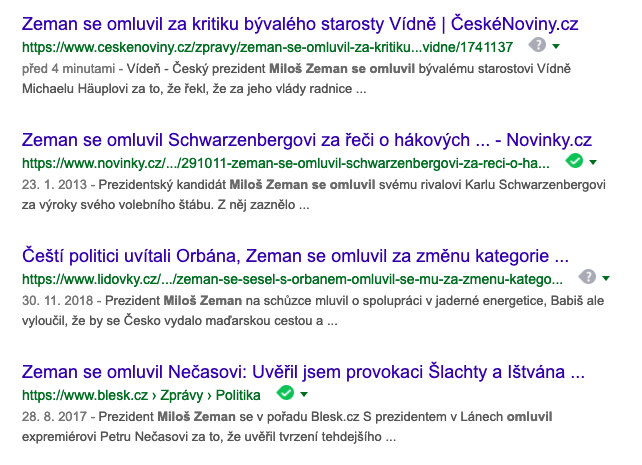Image resolution: width=642 pixels, height=465 pixels.
Task: Click snippet dated 28. 8. 2017
Action: [x=287, y=427]
